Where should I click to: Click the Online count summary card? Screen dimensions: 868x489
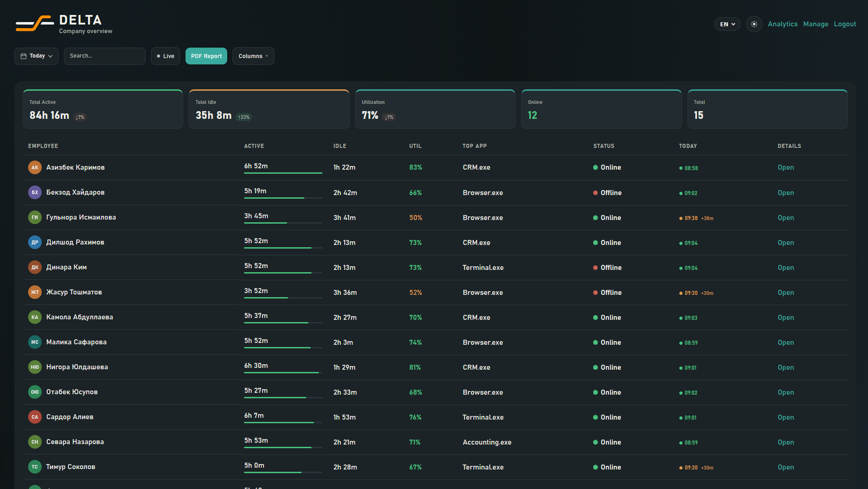point(601,109)
